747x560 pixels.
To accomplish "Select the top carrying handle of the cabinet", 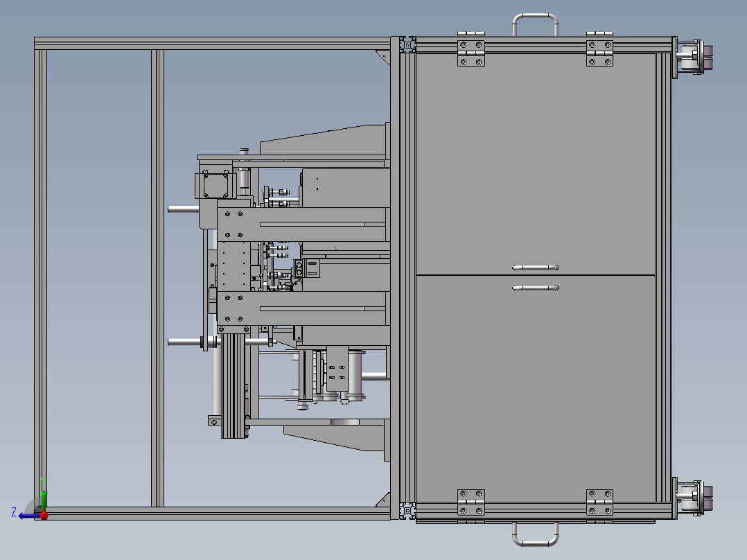I will (536, 24).
